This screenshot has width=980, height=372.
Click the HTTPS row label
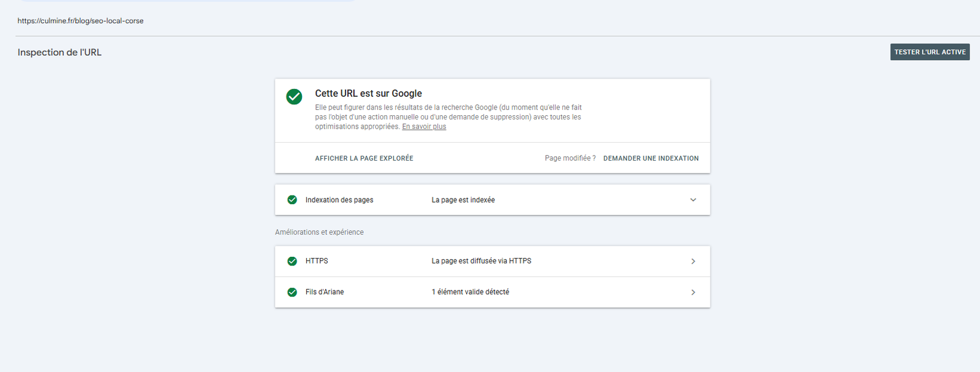click(x=317, y=261)
